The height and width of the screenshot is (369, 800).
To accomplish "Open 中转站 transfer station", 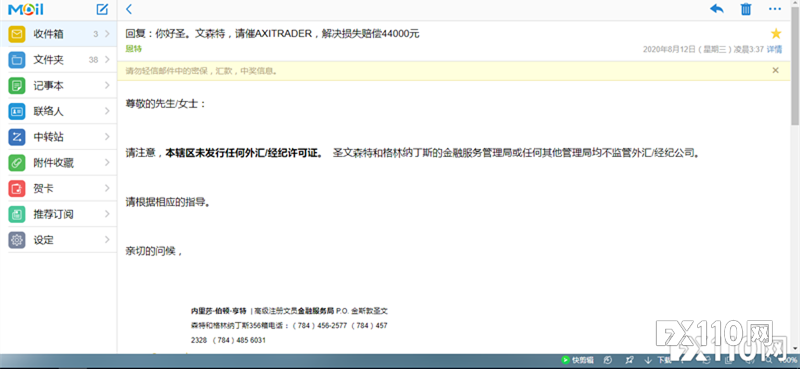I will tap(59, 137).
